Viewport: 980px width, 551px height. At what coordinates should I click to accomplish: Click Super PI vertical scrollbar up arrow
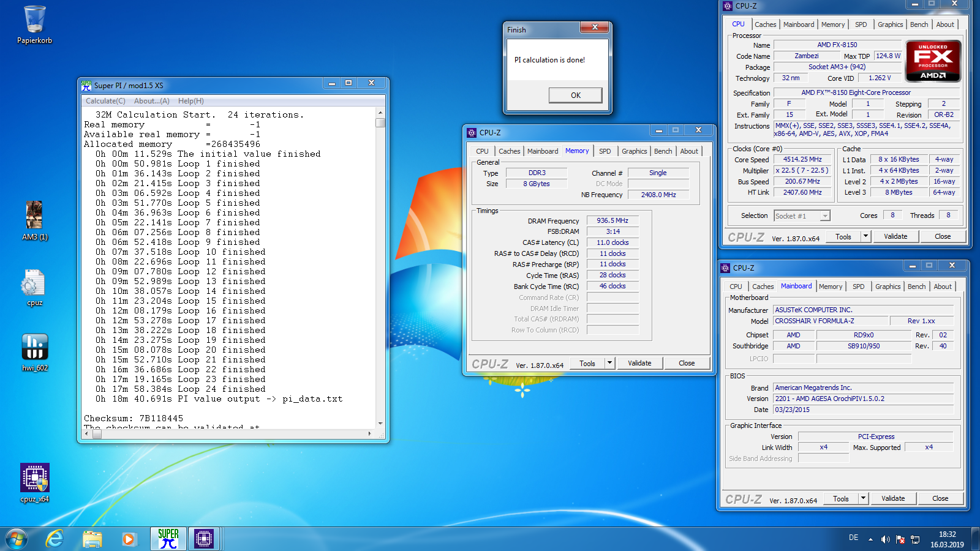click(380, 113)
